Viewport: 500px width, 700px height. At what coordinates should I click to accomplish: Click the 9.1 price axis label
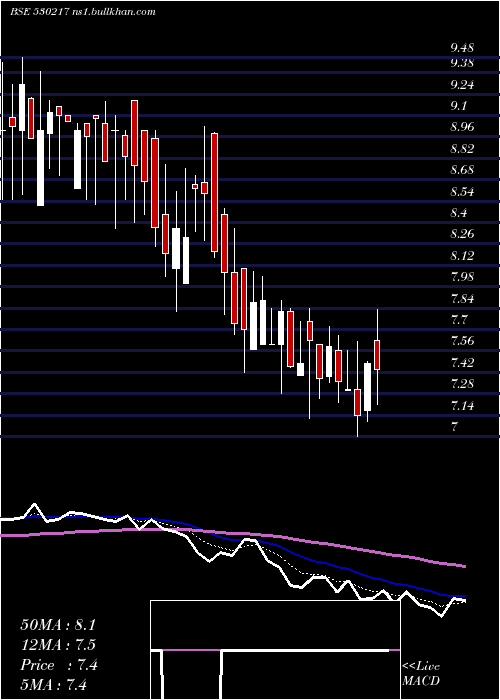(458, 106)
